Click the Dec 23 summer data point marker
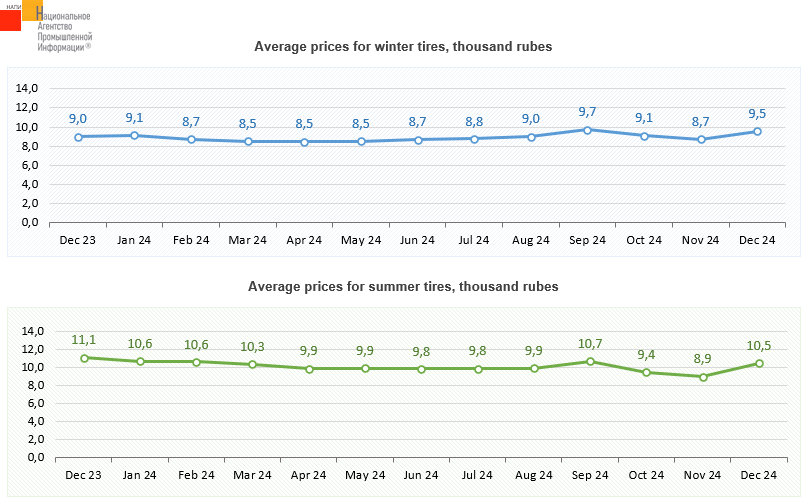The height and width of the screenshot is (501, 807). click(83, 357)
